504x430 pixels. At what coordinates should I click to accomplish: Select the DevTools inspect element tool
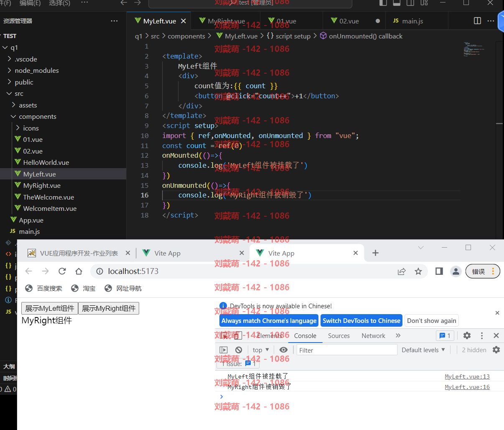click(224, 335)
